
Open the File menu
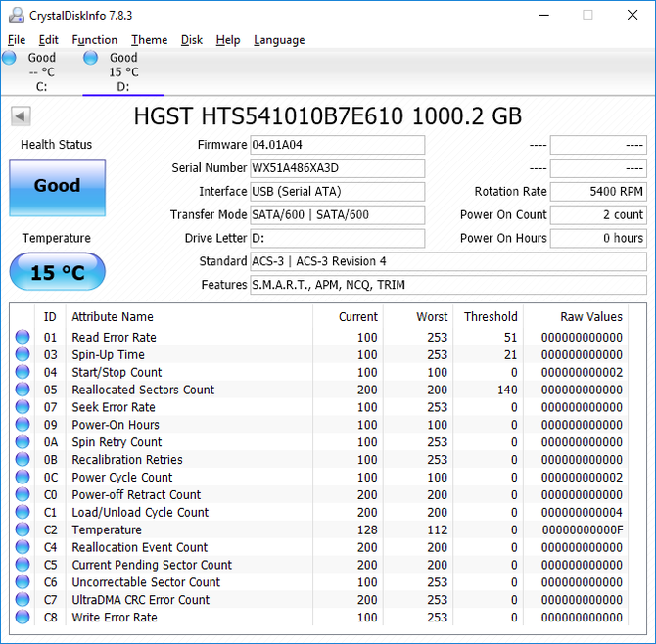coord(17,40)
